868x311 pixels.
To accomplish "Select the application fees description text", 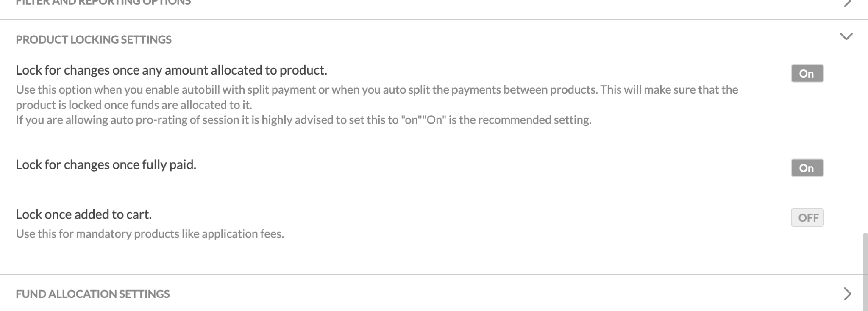I will click(x=150, y=233).
